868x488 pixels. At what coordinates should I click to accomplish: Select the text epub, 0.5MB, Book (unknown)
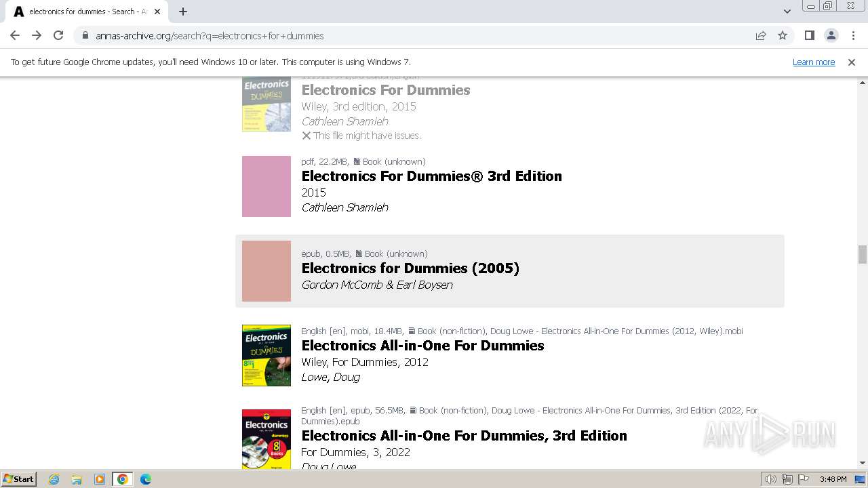pos(364,253)
